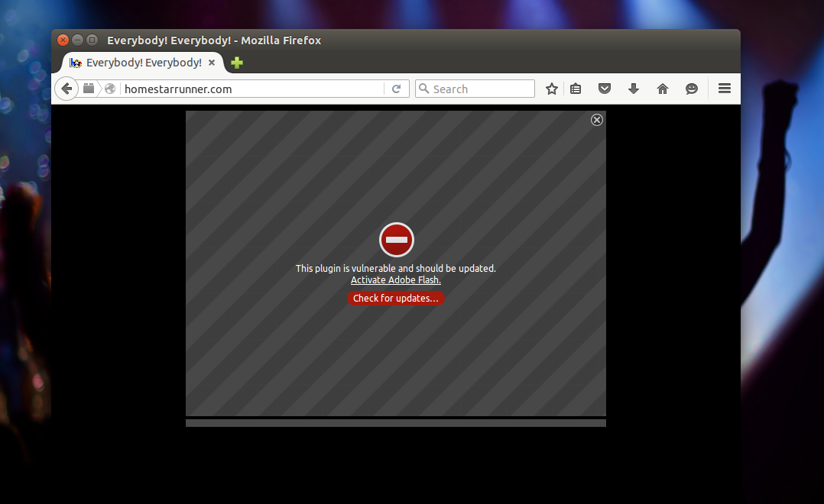Show site identity globe icon info
824x504 pixels.
click(110, 89)
